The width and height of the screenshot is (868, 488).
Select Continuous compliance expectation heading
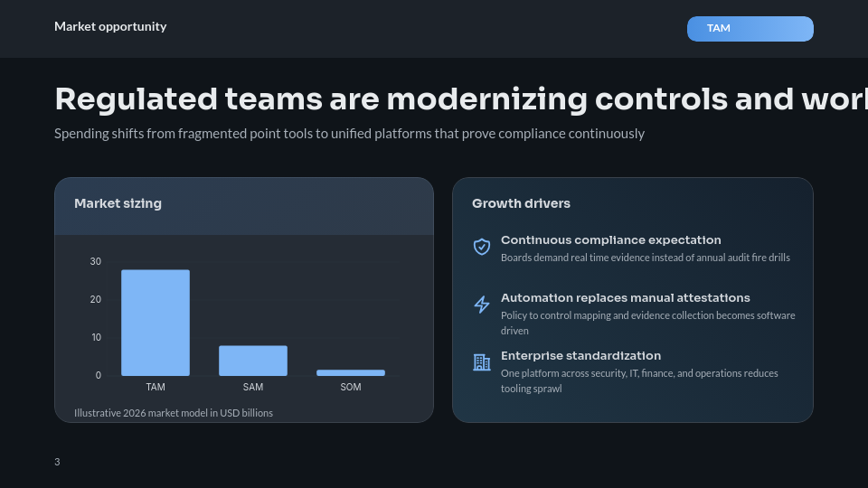(610, 240)
